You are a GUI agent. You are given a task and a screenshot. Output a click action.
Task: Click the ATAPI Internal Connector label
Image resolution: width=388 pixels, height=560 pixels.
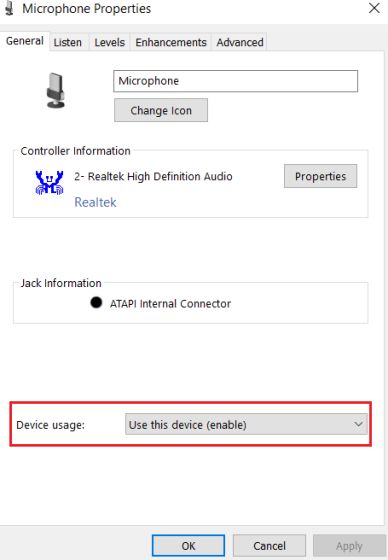pyautogui.click(x=170, y=304)
